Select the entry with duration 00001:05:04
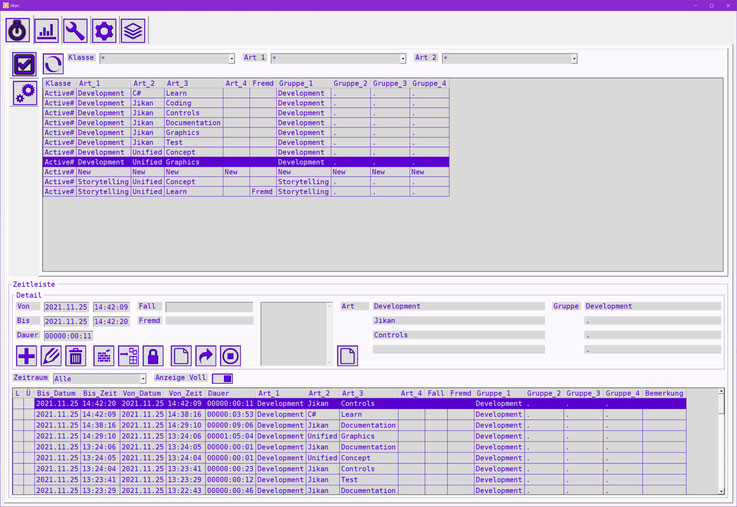Image resolution: width=737 pixels, height=507 pixels. point(349,436)
